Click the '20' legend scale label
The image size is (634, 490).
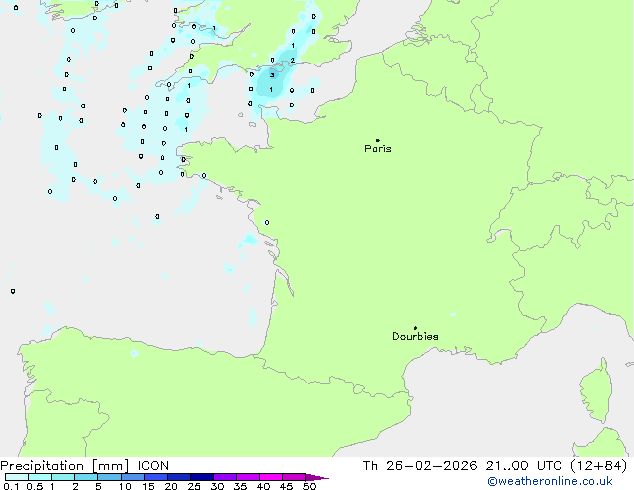(x=171, y=486)
